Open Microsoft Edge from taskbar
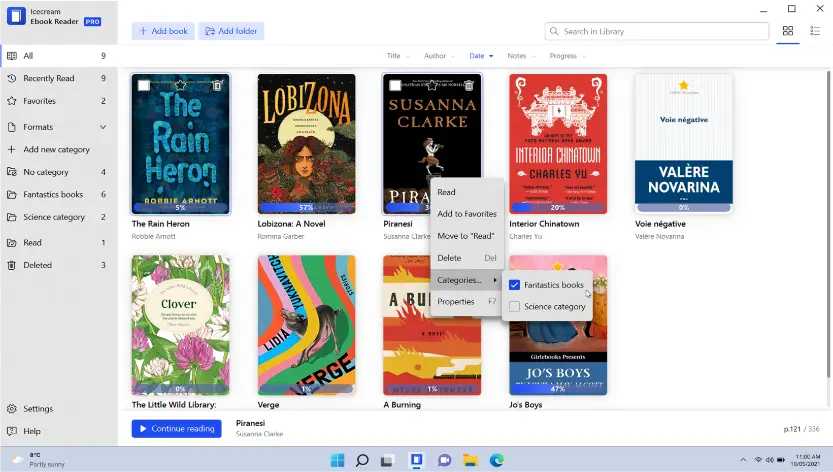This screenshot has height=472, width=833. [497, 460]
